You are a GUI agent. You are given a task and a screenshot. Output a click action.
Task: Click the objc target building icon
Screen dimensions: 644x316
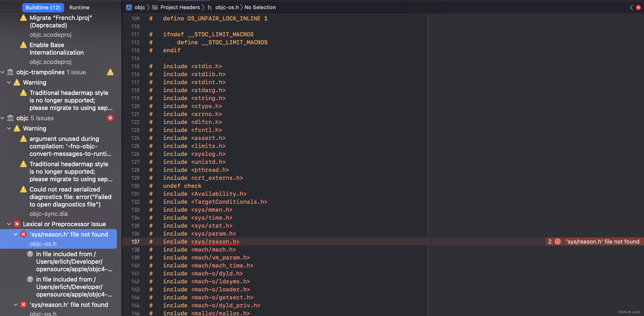(x=10, y=118)
